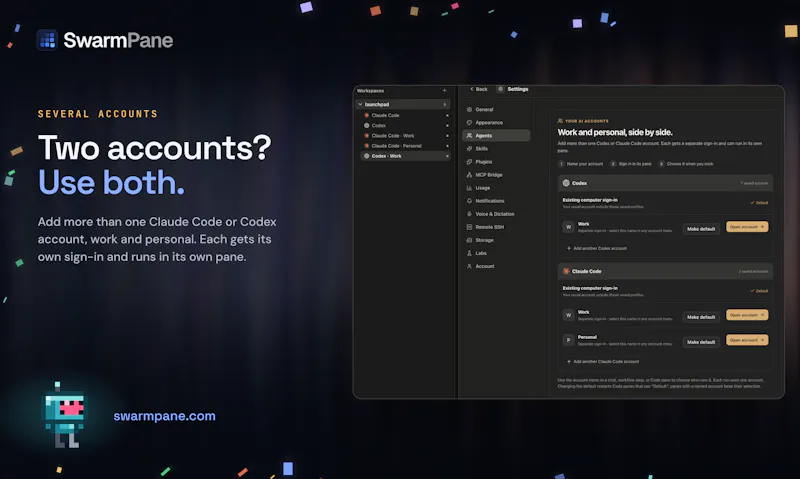Open the Claude Code - Personal pane
This screenshot has width=800, height=479.
click(x=405, y=146)
